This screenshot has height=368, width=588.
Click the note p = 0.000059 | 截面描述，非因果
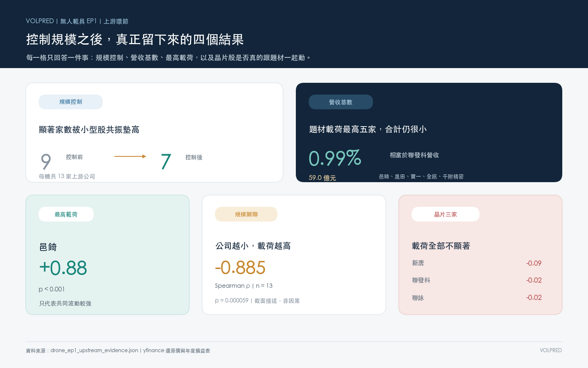tap(257, 301)
